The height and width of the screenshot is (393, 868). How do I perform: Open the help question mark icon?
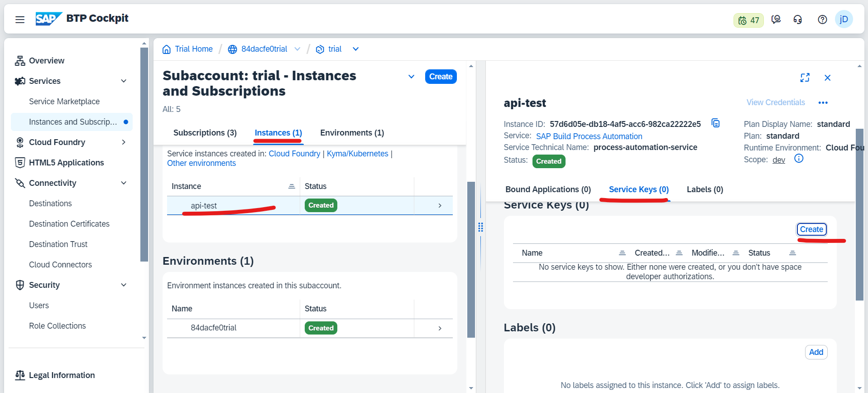pyautogui.click(x=822, y=19)
